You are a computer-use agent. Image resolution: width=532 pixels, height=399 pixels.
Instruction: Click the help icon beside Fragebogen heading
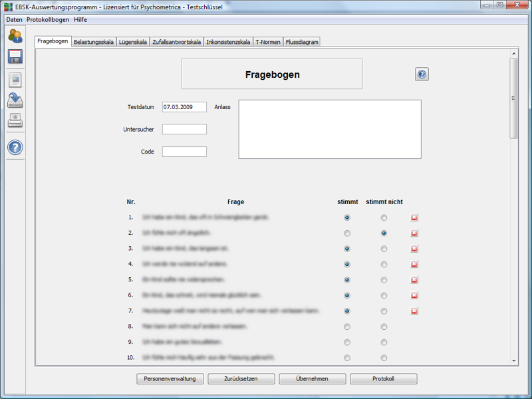[422, 74]
